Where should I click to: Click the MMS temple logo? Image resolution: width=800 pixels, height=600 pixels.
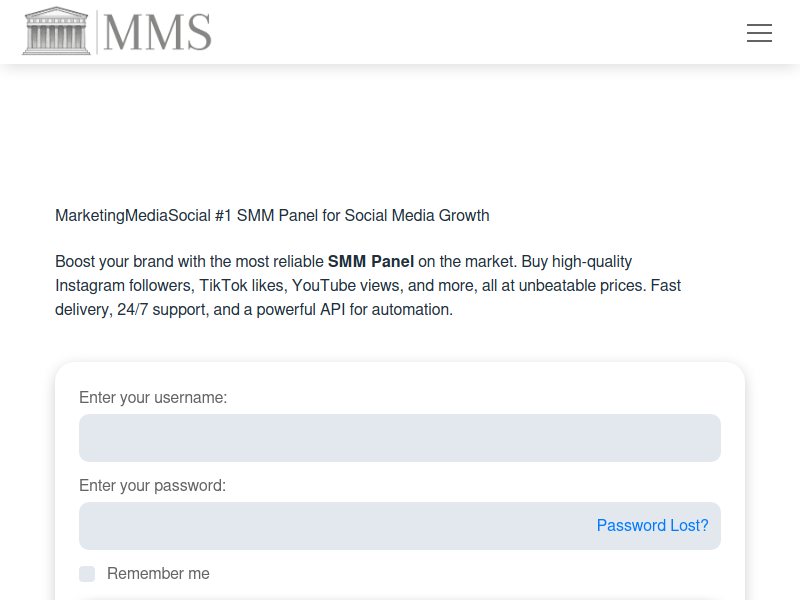point(117,31)
